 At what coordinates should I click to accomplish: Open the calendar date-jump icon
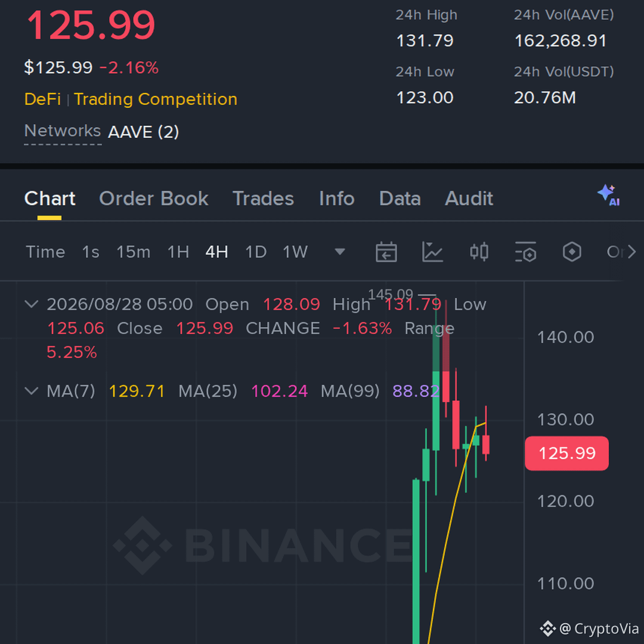pos(386,252)
